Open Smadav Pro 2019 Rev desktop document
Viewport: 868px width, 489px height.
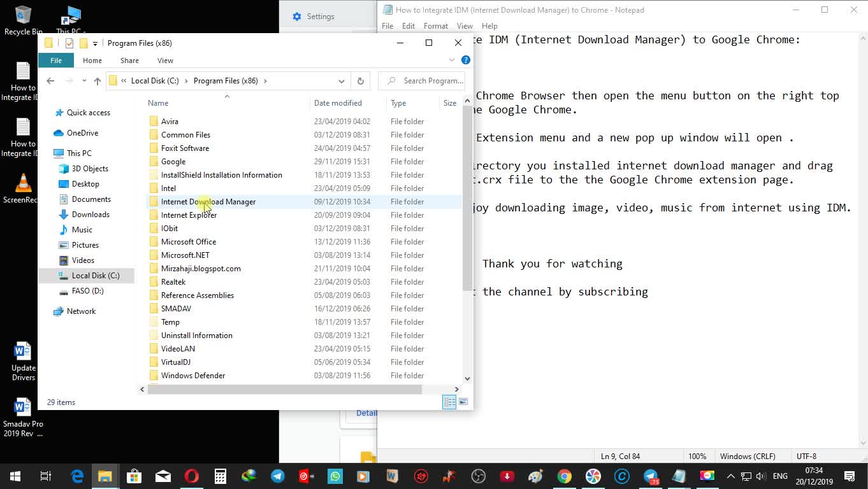point(23,417)
